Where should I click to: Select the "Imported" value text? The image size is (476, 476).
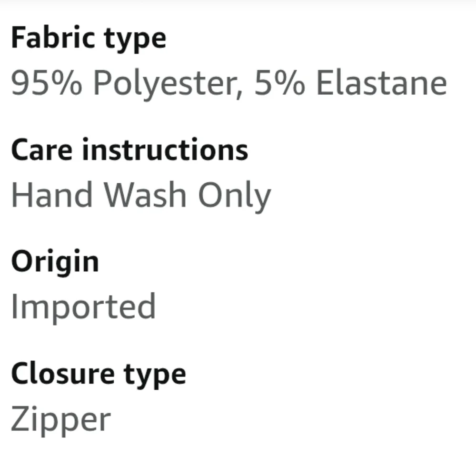(83, 308)
